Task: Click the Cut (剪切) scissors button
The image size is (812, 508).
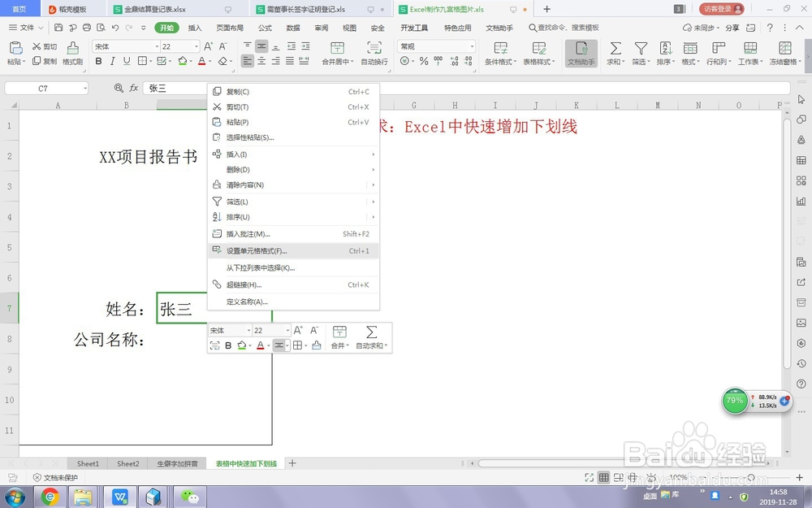Action: pos(45,46)
